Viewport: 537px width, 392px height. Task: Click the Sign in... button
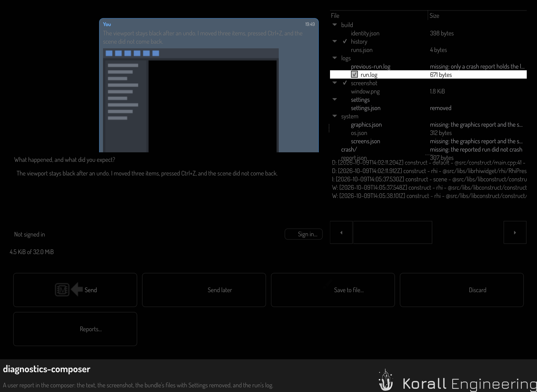[304, 234]
